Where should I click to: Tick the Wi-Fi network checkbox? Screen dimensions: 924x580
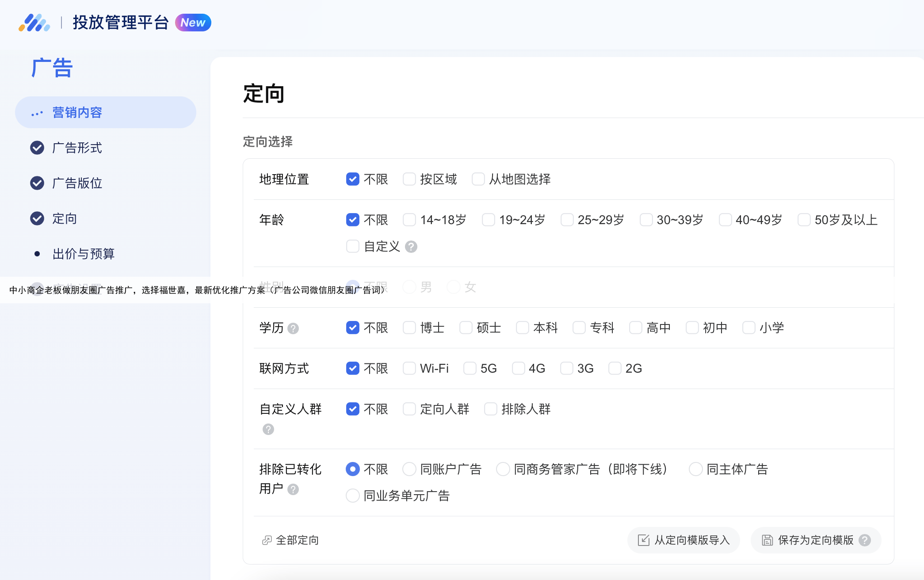[x=409, y=368]
